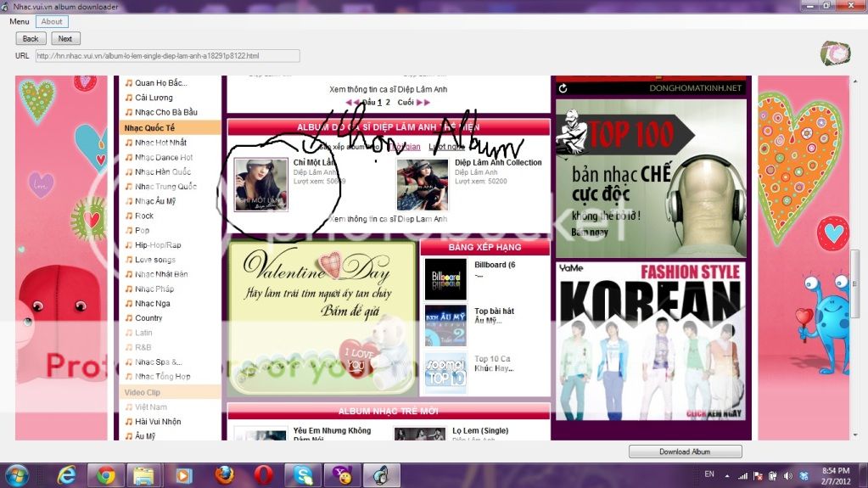Click the URL address field

tap(168, 56)
